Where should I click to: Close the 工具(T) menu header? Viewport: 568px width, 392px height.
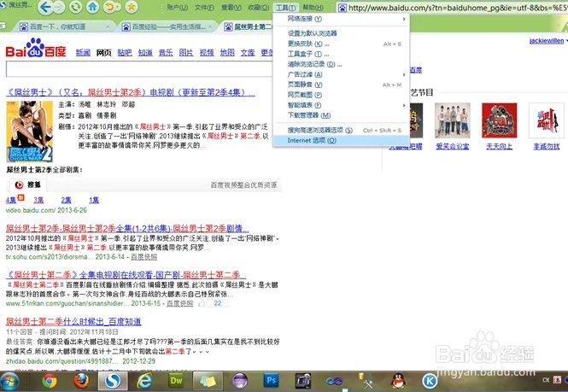285,7
